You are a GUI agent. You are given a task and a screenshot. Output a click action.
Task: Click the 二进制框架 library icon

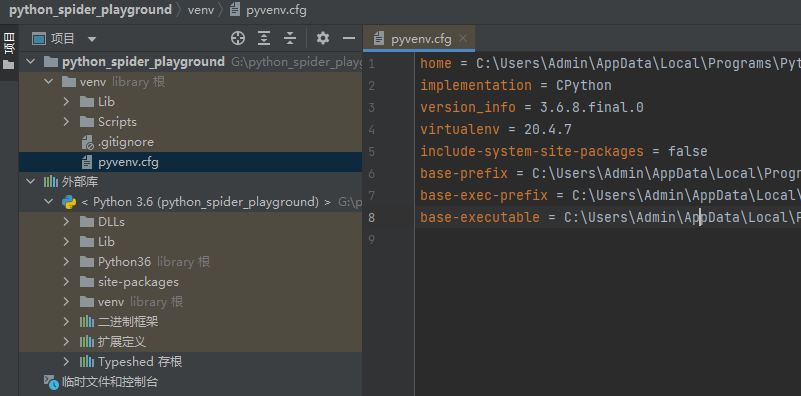87,322
